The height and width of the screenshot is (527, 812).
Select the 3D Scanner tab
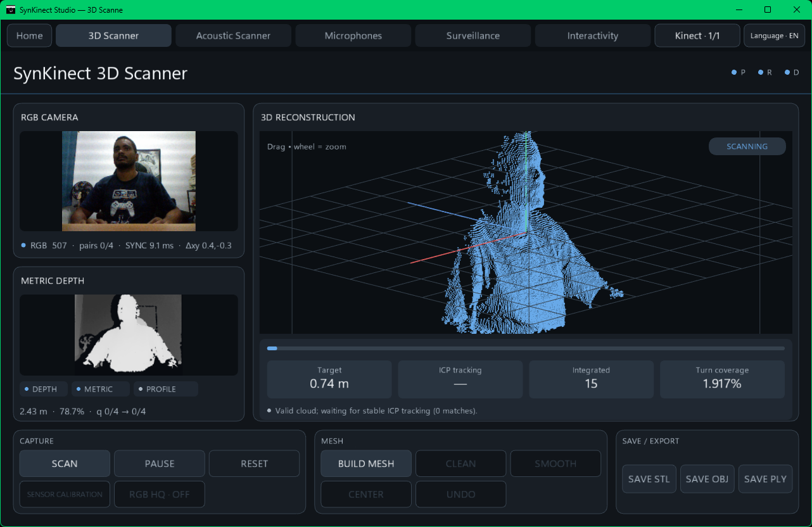pyautogui.click(x=113, y=35)
